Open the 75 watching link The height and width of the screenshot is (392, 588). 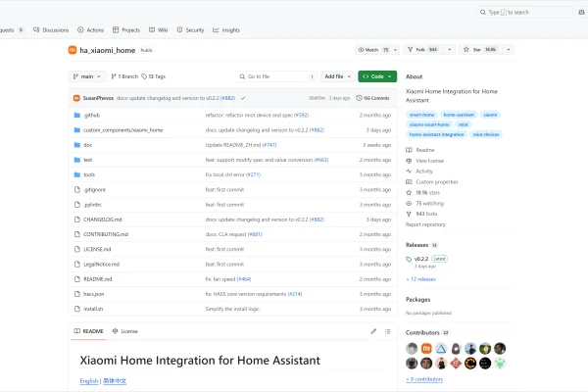tap(425, 203)
